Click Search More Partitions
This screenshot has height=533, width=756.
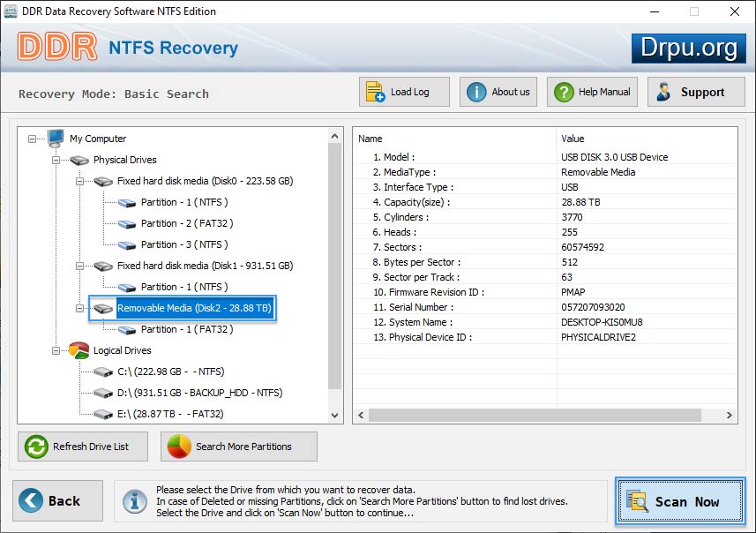239,447
